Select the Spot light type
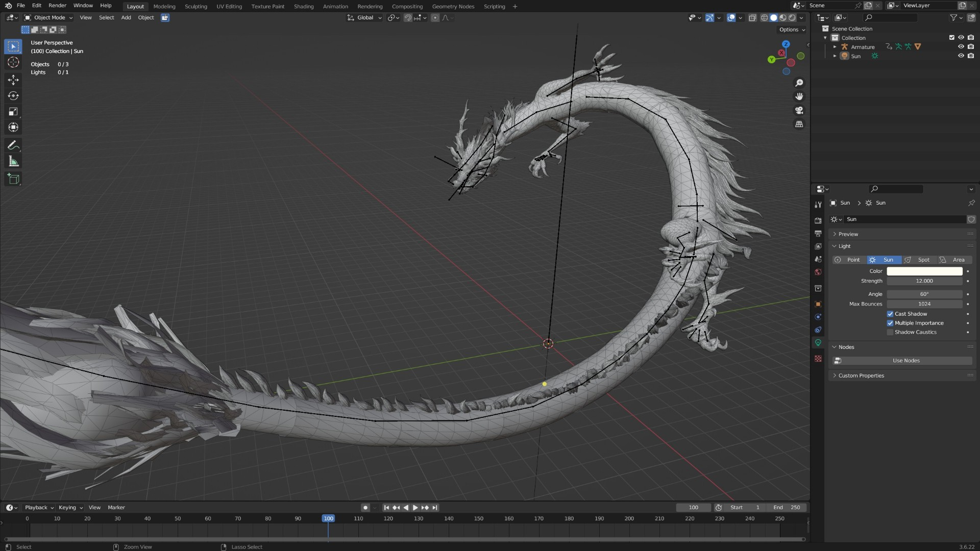The height and width of the screenshot is (551, 980). 919,260
